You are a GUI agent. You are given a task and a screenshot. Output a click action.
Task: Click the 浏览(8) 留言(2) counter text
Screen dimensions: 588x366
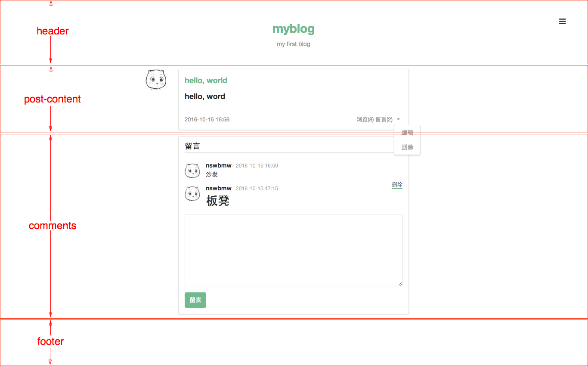374,119
